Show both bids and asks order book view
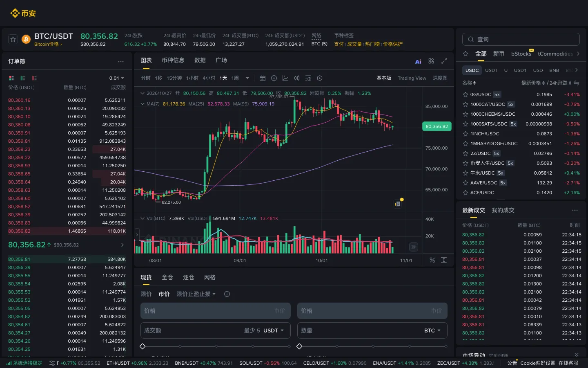 click(11, 78)
